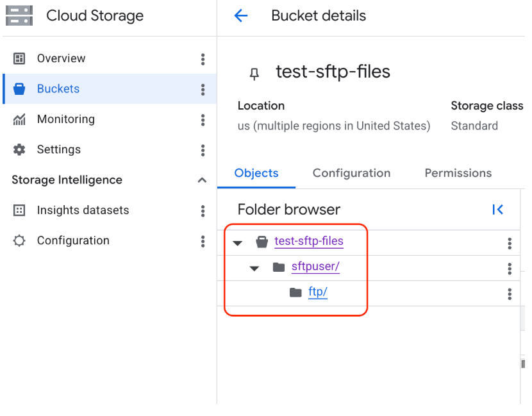Open the Insights datasets three-dot menu

203,211
